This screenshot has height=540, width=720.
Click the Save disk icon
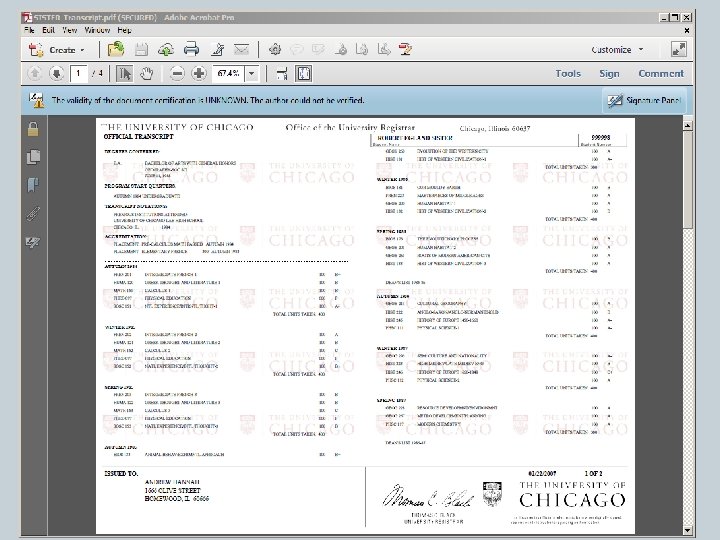point(141,49)
